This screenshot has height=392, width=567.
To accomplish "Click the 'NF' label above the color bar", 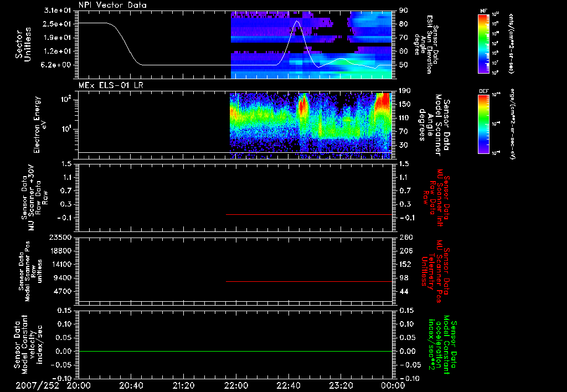I will [484, 11].
